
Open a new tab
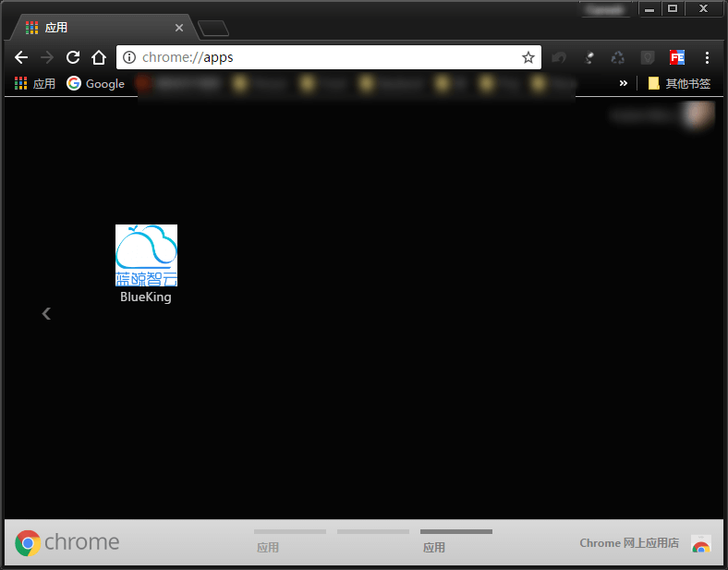[x=213, y=28]
